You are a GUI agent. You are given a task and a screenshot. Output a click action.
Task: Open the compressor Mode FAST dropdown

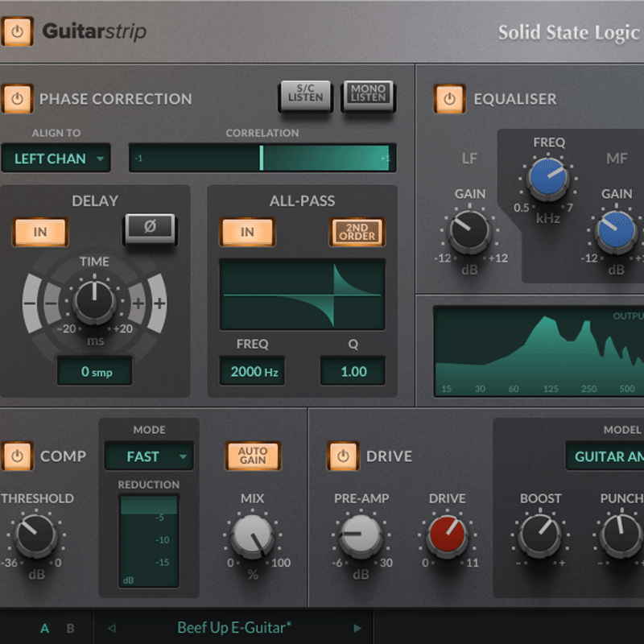point(148,456)
